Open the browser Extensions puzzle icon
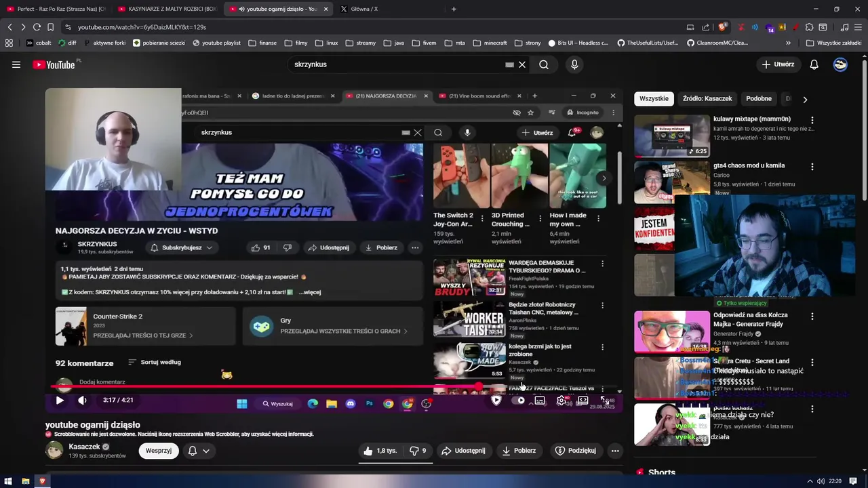 tap(810, 27)
